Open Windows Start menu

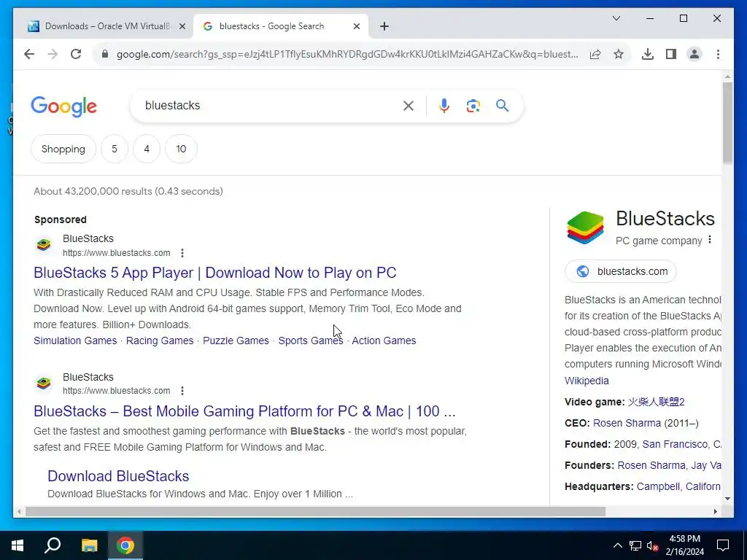(18, 545)
